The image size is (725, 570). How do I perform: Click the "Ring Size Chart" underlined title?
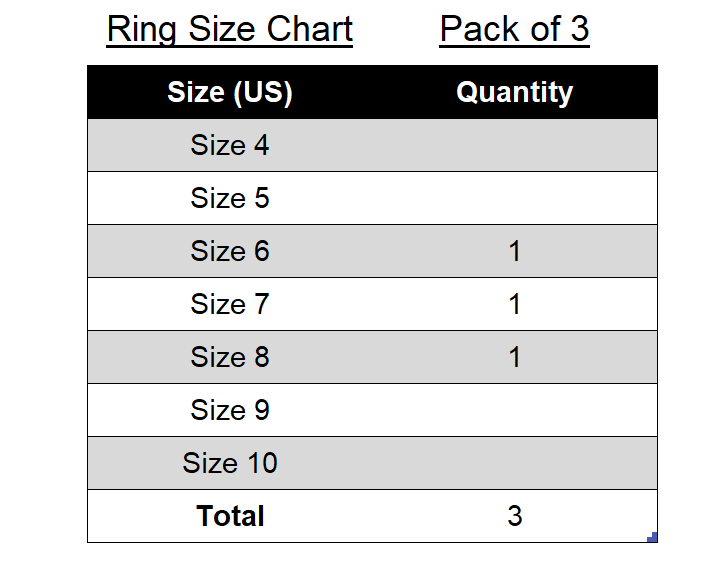point(230,29)
